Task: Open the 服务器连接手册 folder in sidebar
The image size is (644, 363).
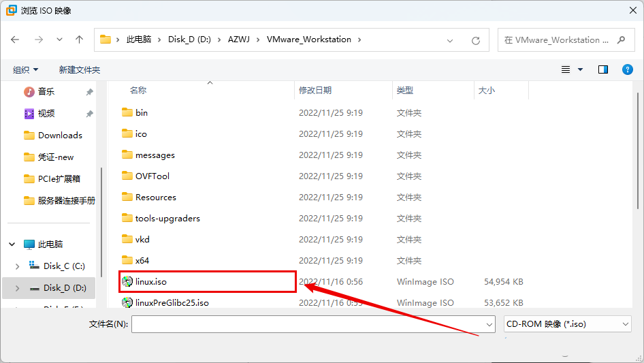Action: pyautogui.click(x=66, y=201)
